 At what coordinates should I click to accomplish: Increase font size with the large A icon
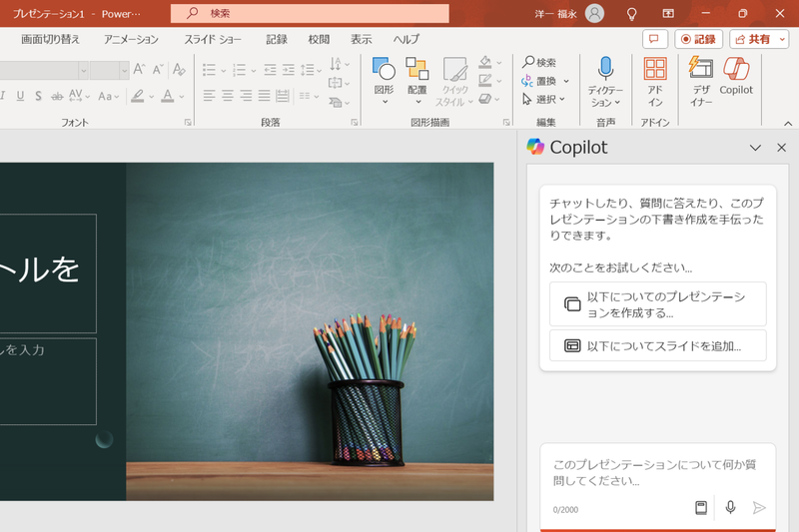(x=139, y=69)
